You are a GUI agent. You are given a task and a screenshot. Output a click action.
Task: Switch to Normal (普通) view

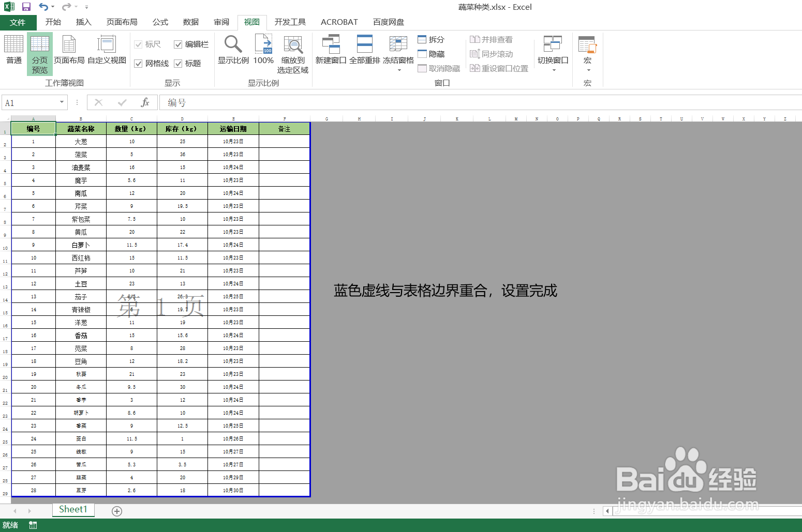14,50
